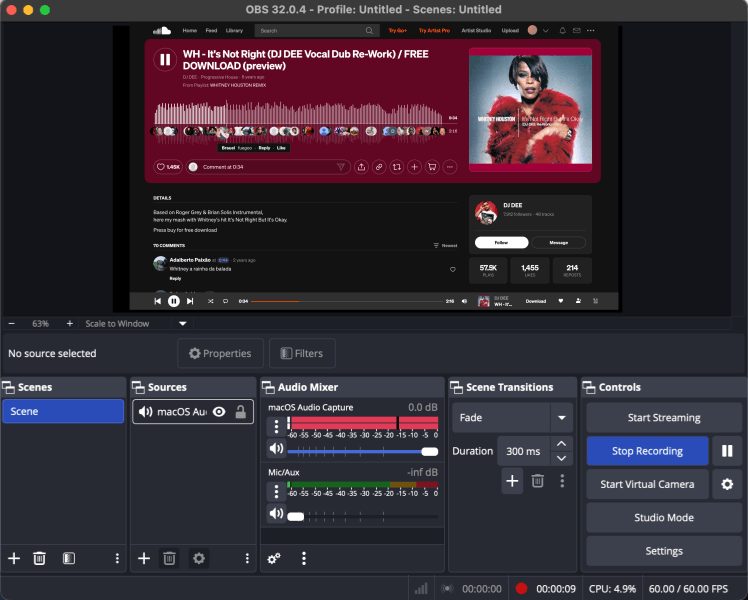Click previous track button in preview player
This screenshot has width=748, height=600.
[157, 301]
